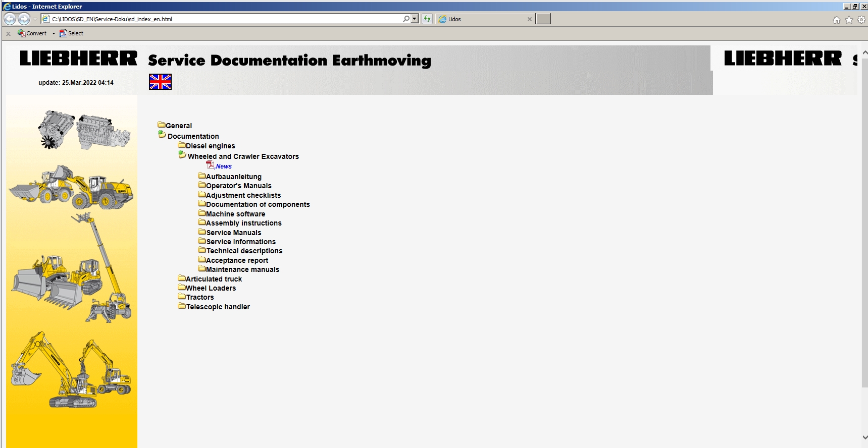
Task: Click the Acceptance report text
Action: point(237,260)
